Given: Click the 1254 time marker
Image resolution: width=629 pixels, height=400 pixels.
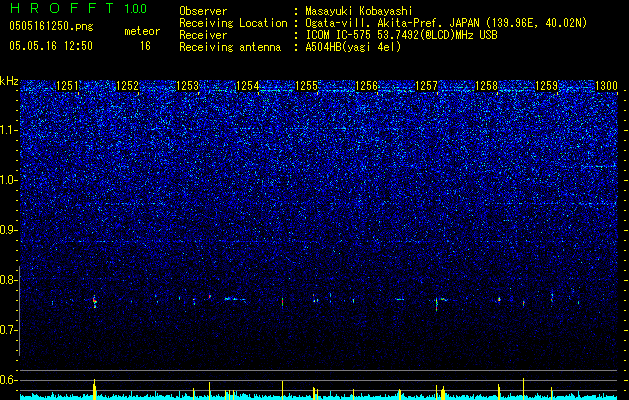Looking at the screenshot, I should click(x=248, y=85).
